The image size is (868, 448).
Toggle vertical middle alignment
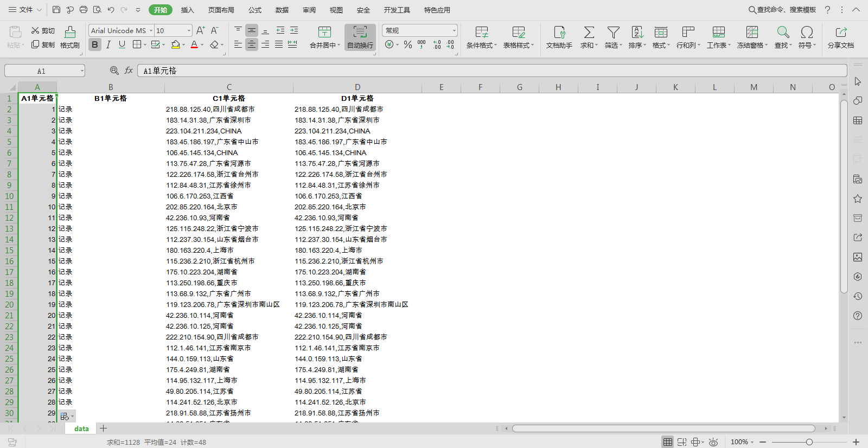pyautogui.click(x=252, y=30)
